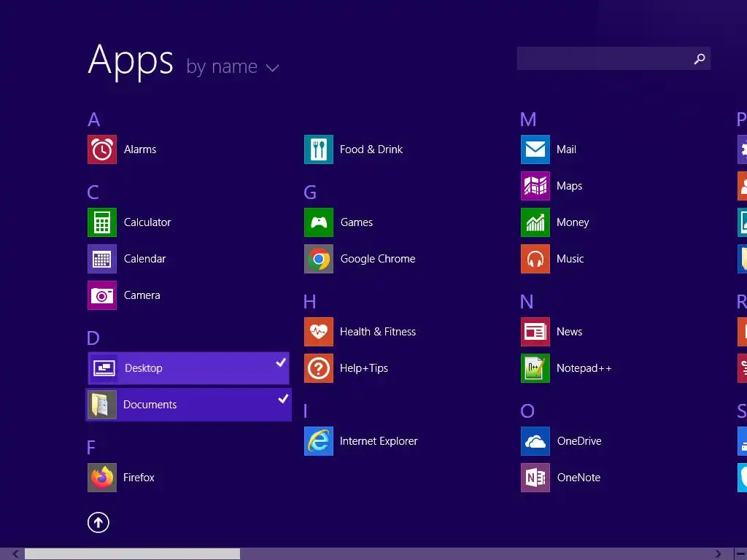
Task: Launch Firefox from its icon
Action: [102, 478]
